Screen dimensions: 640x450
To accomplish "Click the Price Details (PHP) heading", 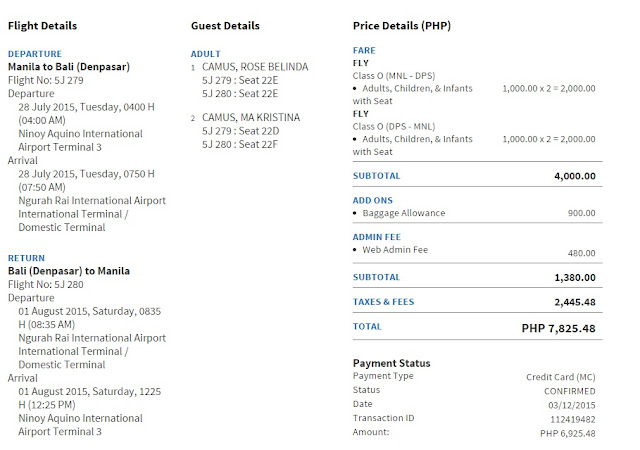I will 402,26.
